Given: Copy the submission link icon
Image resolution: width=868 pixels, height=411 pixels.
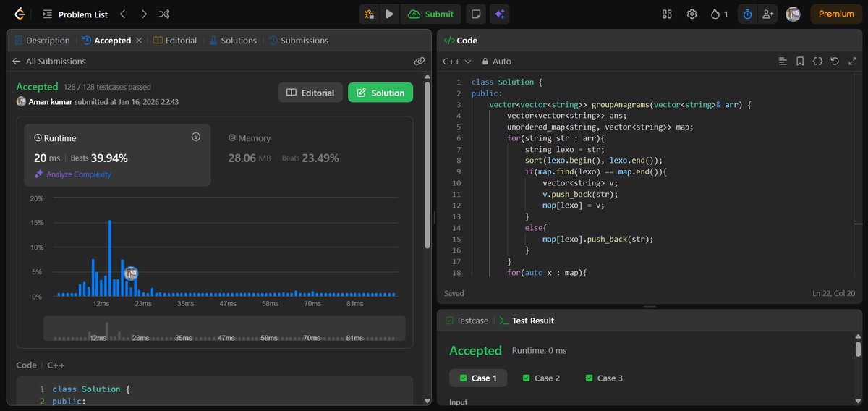Looking at the screenshot, I should click(x=420, y=62).
